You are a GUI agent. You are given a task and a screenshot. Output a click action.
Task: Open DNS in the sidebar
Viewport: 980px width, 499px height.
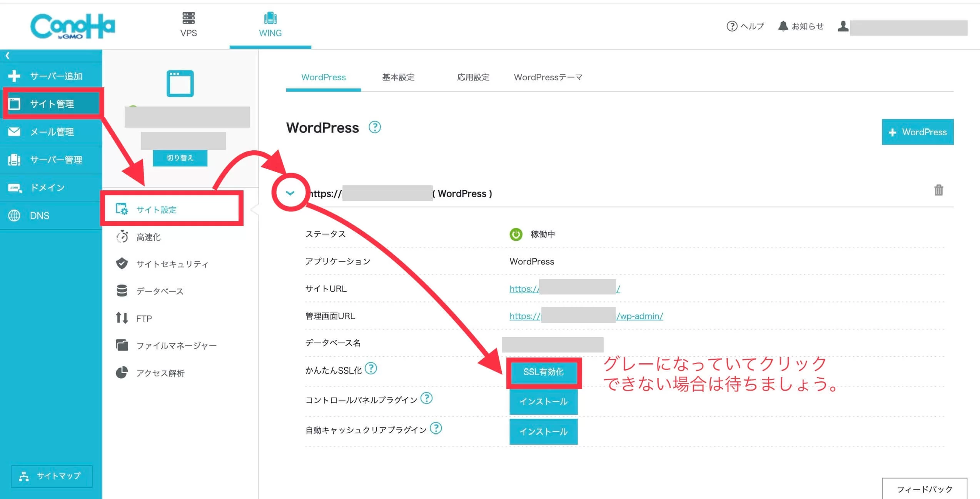point(51,216)
